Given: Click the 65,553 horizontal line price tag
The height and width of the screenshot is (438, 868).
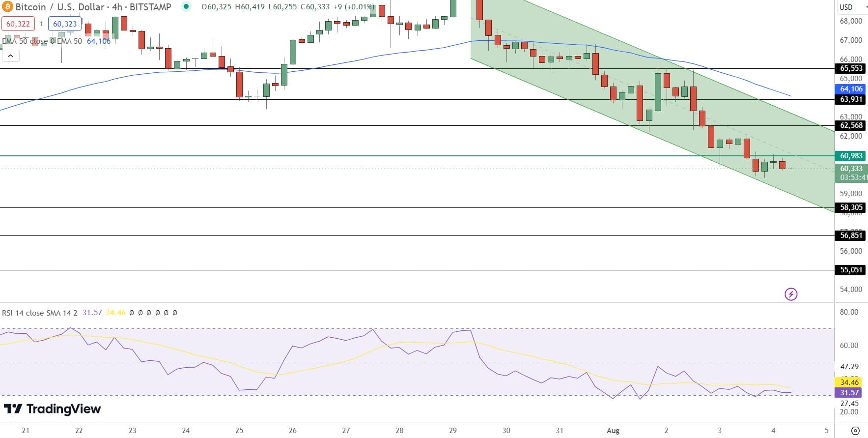Looking at the screenshot, I should click(x=851, y=68).
